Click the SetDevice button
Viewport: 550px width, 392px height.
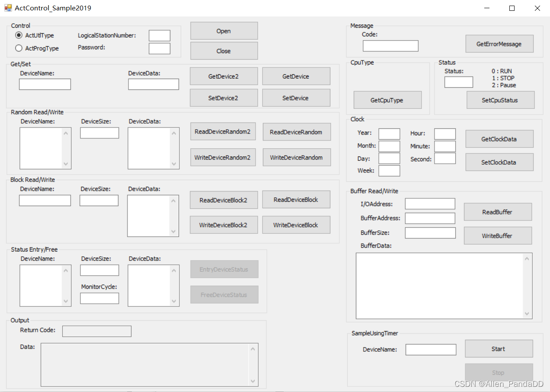(x=296, y=98)
